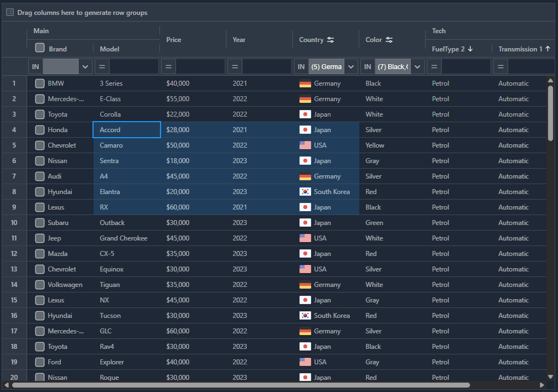Click the horizontal scrollbar left arrow
Viewport: 558px width, 392px height.
(7, 385)
